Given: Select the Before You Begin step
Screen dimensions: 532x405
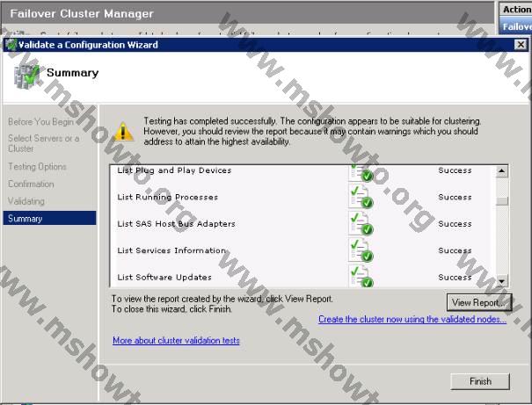Looking at the screenshot, I should pos(40,121).
